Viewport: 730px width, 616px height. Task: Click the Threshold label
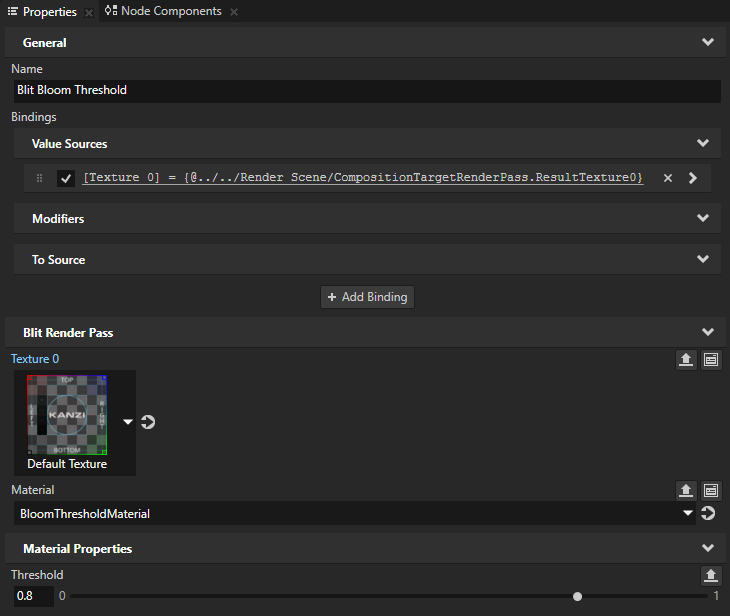coord(37,575)
